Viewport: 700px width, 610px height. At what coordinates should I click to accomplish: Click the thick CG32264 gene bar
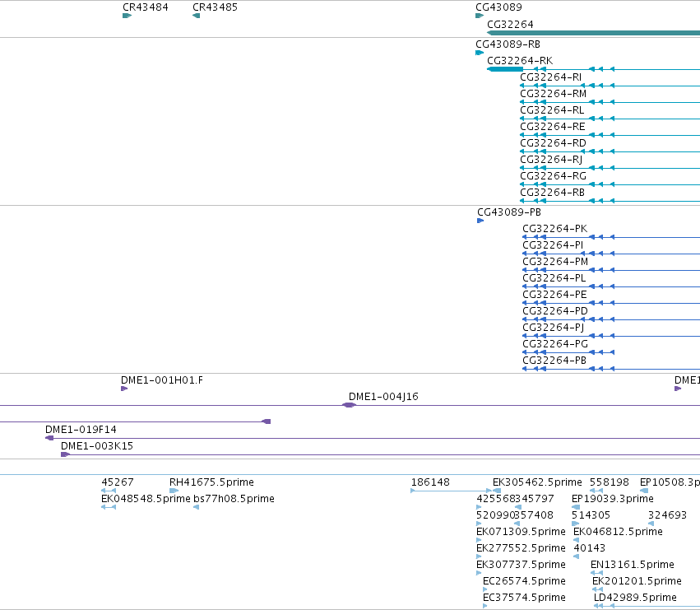(593, 33)
